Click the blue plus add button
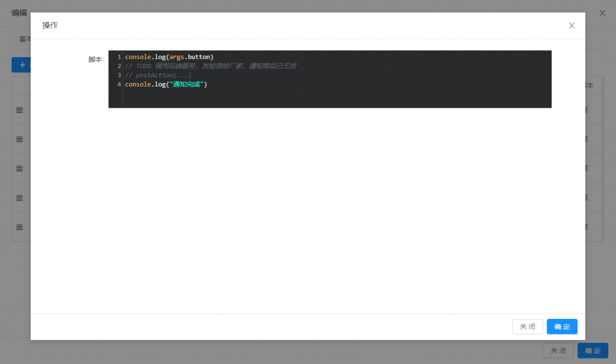 coord(22,64)
